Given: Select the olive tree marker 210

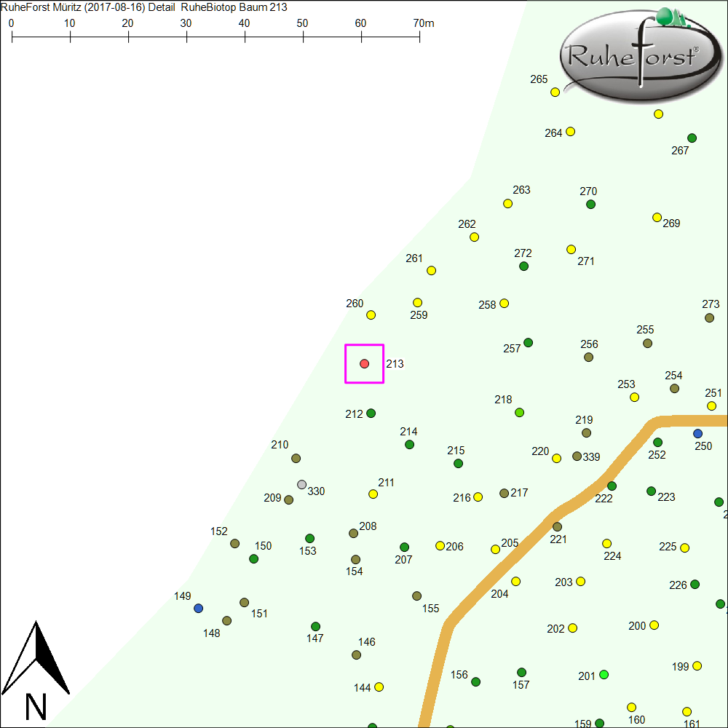Looking at the screenshot, I should click(296, 459).
